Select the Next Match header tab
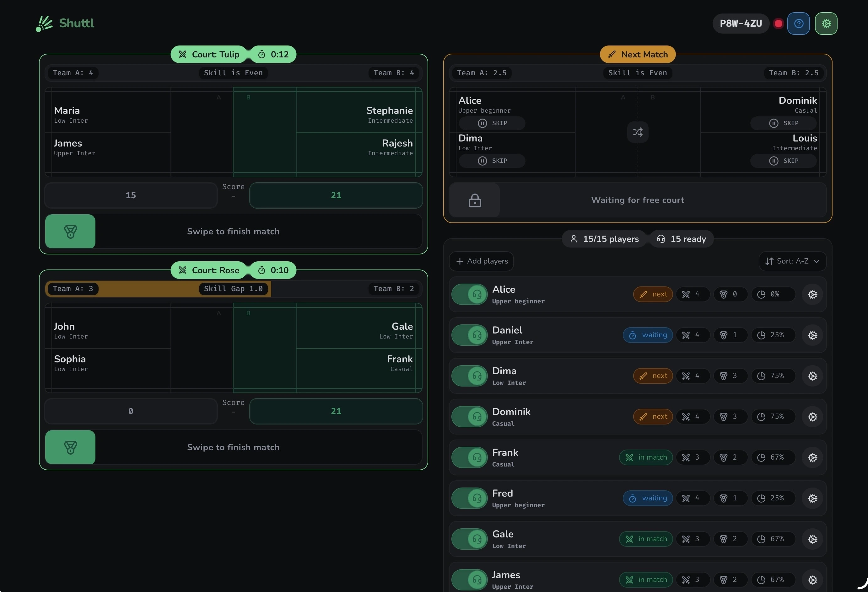Viewport: 868px width, 592px height. click(x=638, y=55)
